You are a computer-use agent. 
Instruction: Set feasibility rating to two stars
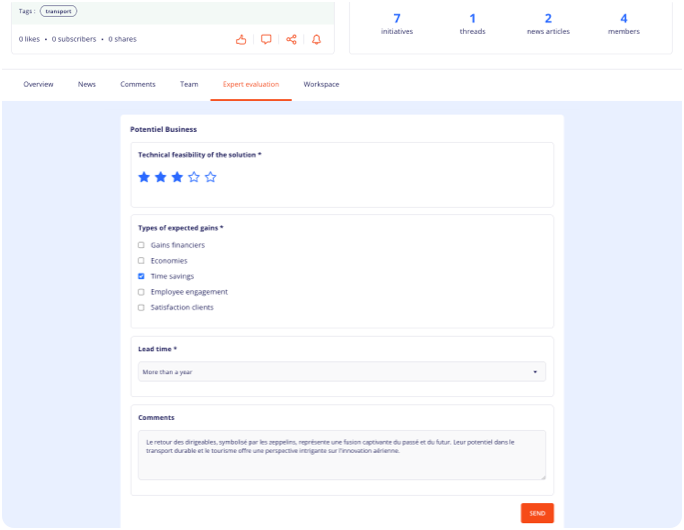tap(161, 177)
